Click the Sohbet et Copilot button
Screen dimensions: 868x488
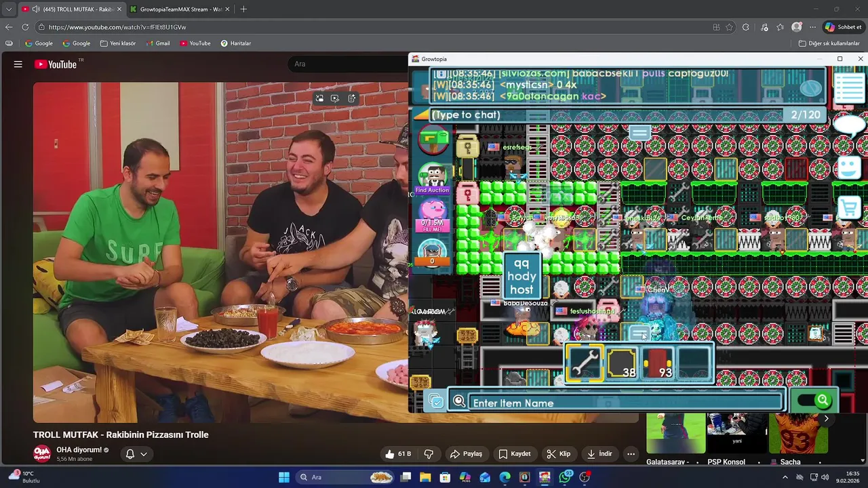[843, 27]
